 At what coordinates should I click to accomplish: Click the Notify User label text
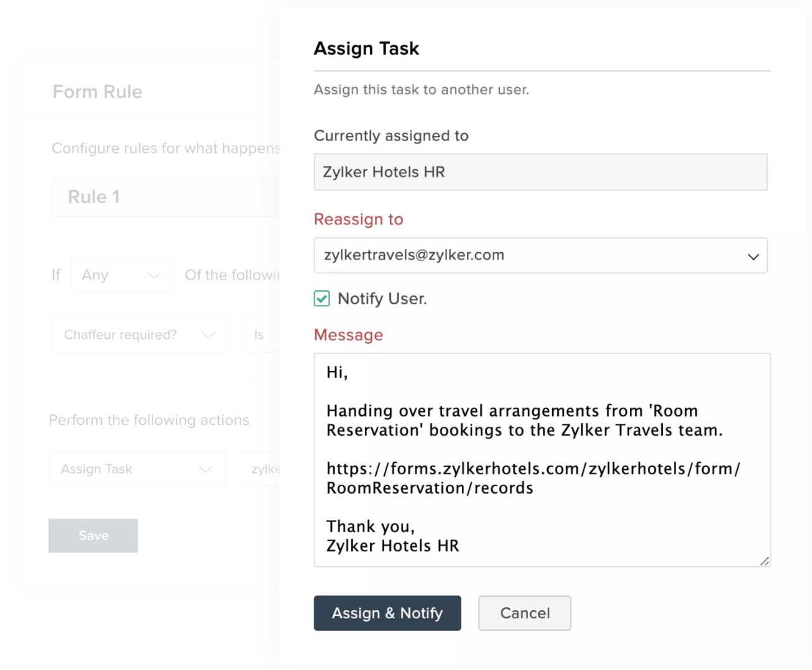point(382,299)
